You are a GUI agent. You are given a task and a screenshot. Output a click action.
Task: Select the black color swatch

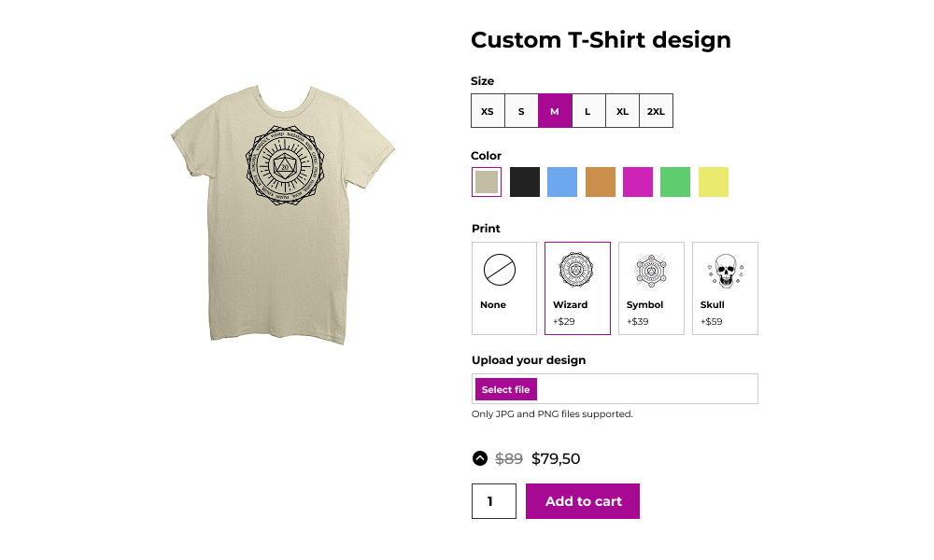(525, 182)
